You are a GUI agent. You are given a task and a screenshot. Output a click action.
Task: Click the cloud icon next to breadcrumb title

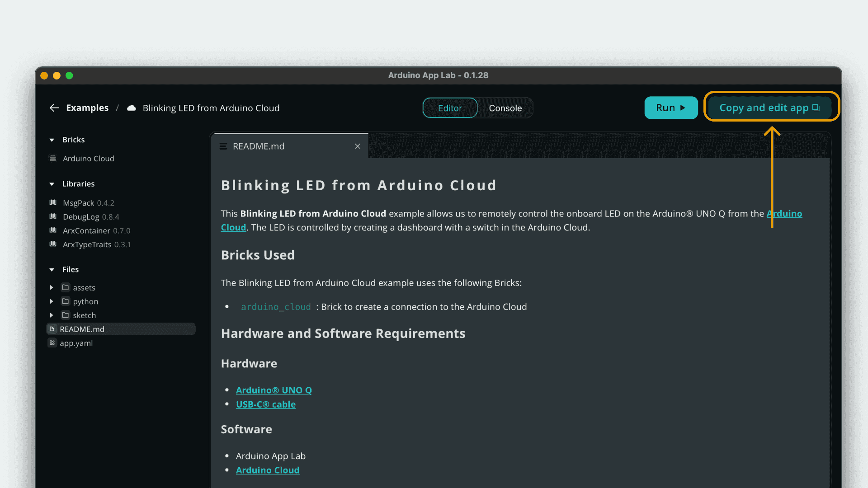131,108
